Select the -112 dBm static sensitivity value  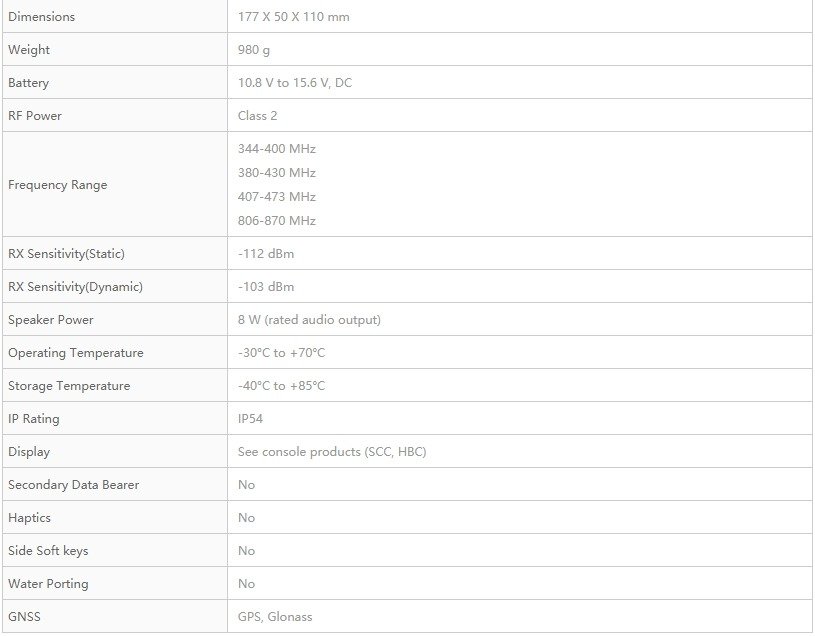coord(266,254)
